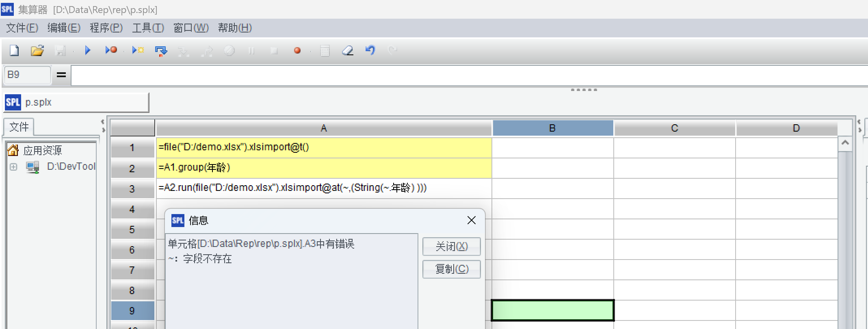Start debugging with the play-and-red-dot icon
The height and width of the screenshot is (329, 868).
[111, 50]
